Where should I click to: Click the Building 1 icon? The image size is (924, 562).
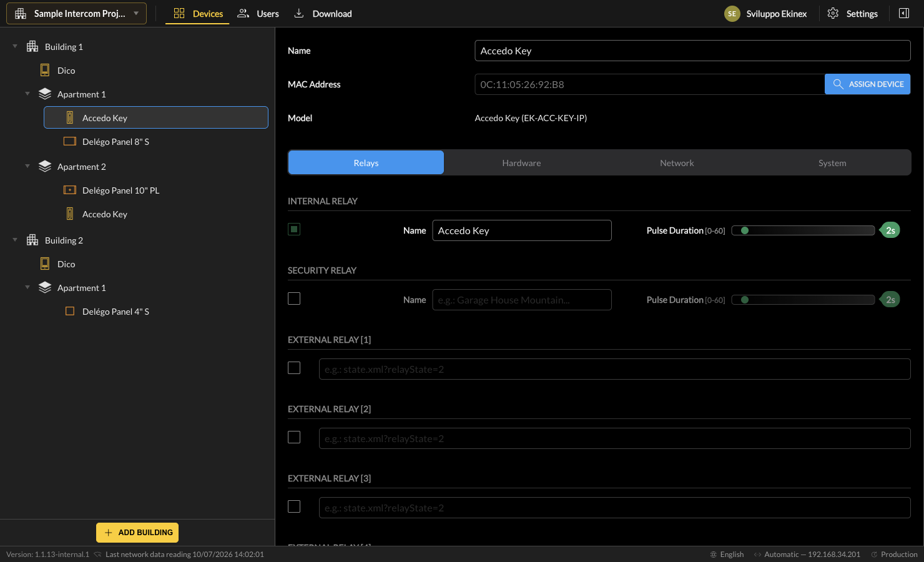(x=32, y=46)
